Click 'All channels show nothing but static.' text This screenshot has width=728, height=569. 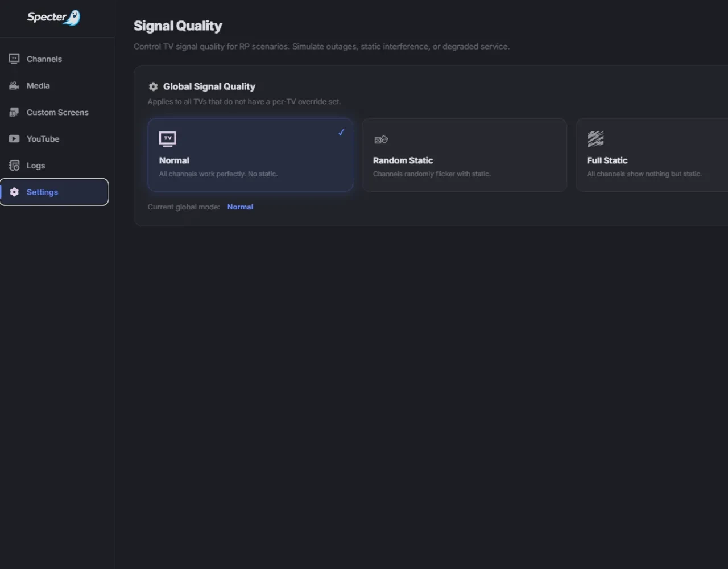(x=644, y=174)
